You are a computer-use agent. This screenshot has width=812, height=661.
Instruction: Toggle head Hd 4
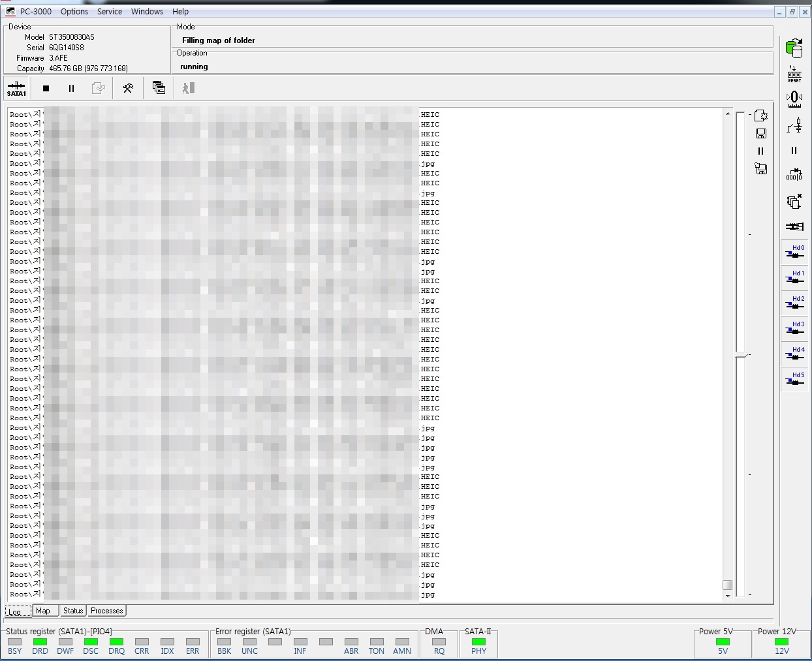click(794, 354)
